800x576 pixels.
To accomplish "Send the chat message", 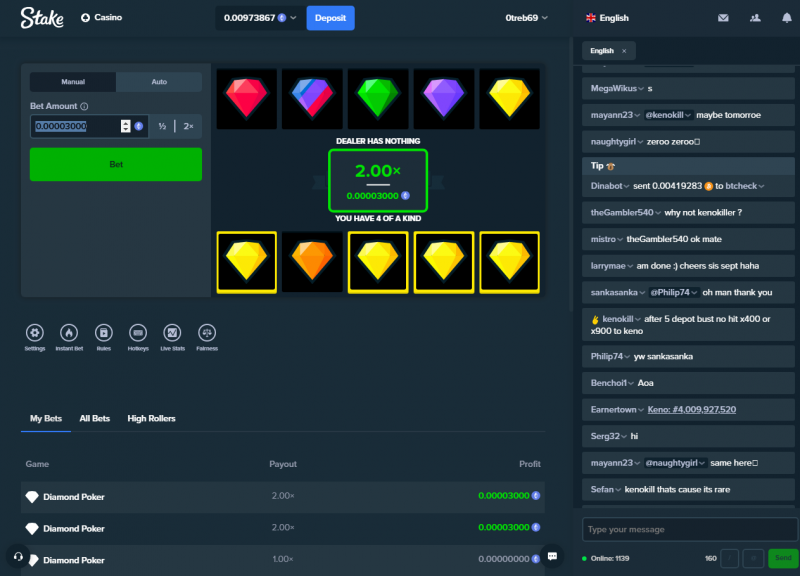I will [x=783, y=558].
